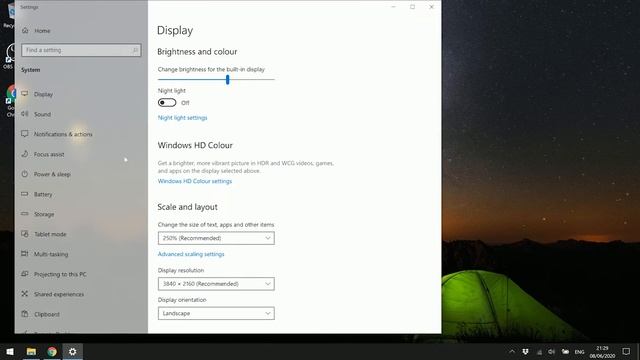Click the Find a setting search box
The height and width of the screenshot is (360, 640).
(81, 50)
